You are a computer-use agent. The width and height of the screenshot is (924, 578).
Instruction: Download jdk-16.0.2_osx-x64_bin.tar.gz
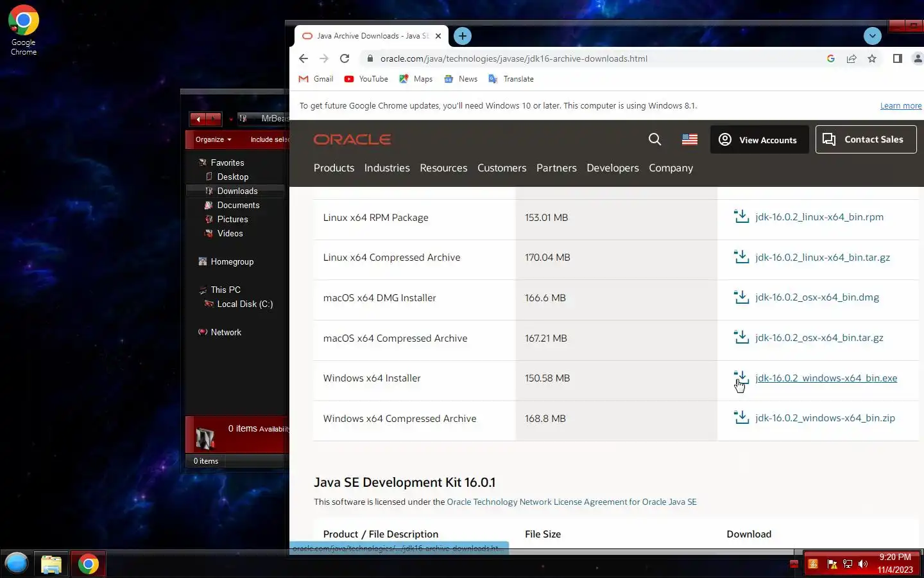click(x=819, y=338)
